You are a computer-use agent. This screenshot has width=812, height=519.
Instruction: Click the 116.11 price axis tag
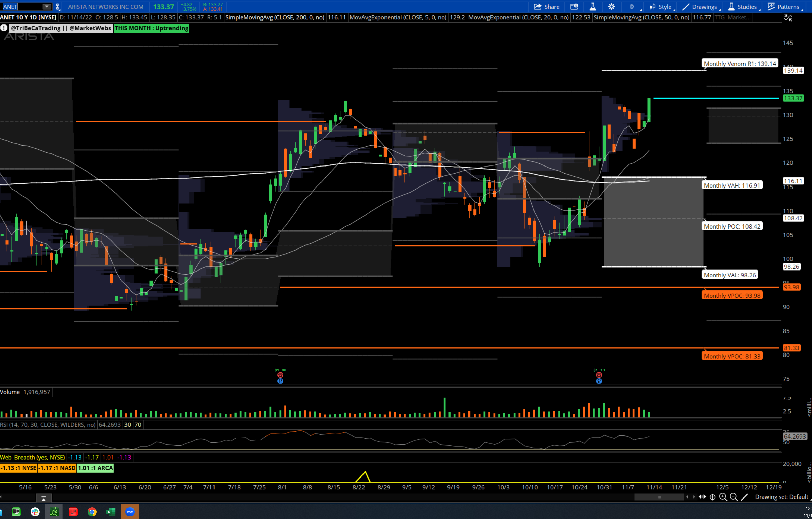pos(793,181)
